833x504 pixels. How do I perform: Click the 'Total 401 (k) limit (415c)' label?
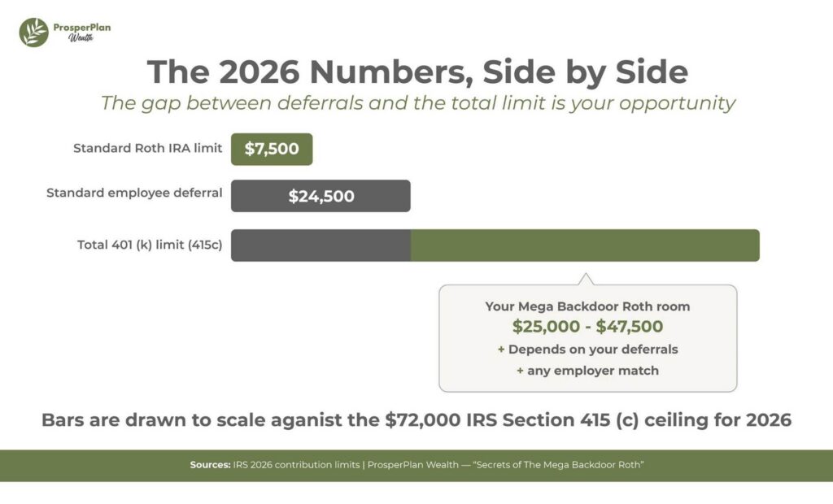pyautogui.click(x=150, y=245)
